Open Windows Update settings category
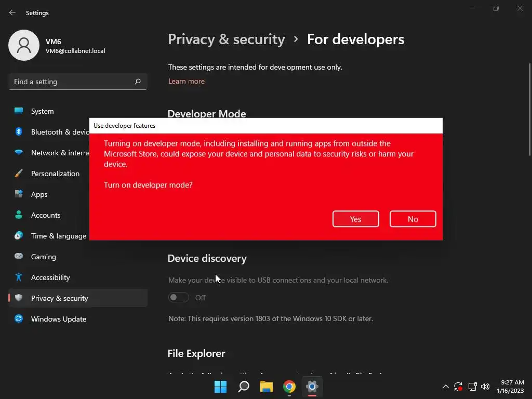Image resolution: width=532 pixels, height=399 pixels. (x=78, y=319)
